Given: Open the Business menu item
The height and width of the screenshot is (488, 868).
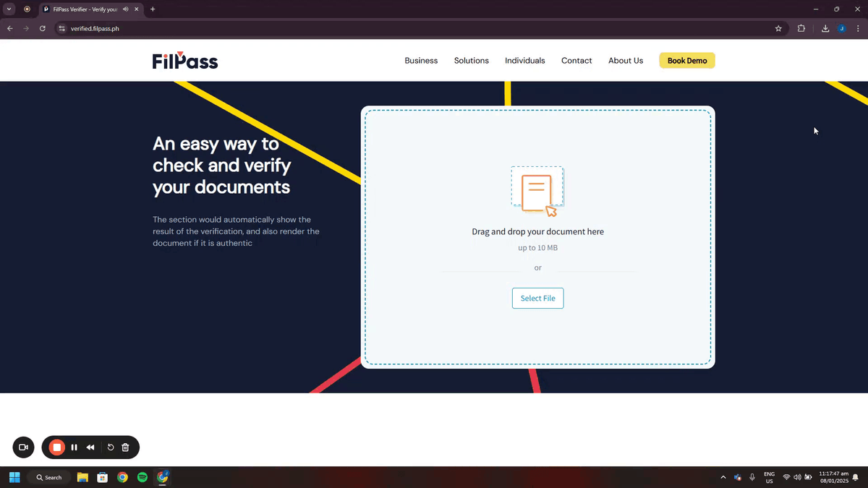Looking at the screenshot, I should (421, 61).
